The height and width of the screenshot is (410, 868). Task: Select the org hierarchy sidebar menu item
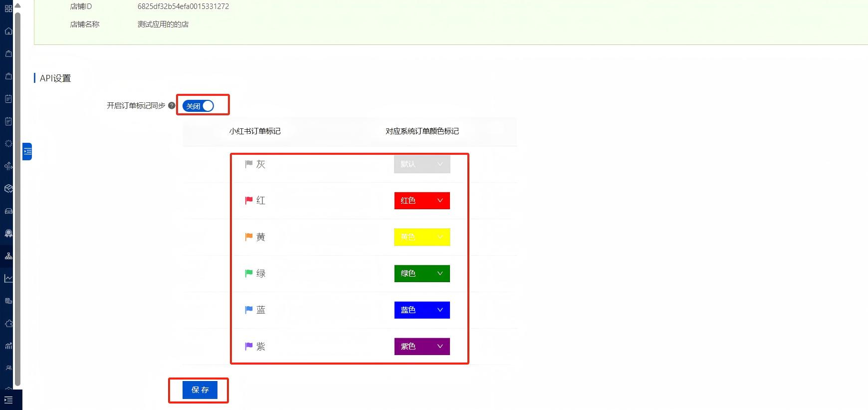point(8,256)
